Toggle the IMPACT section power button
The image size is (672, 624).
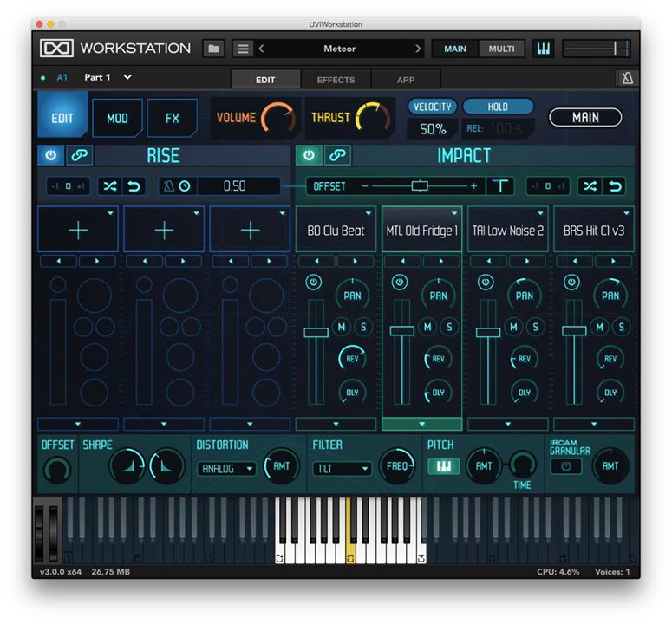click(309, 155)
